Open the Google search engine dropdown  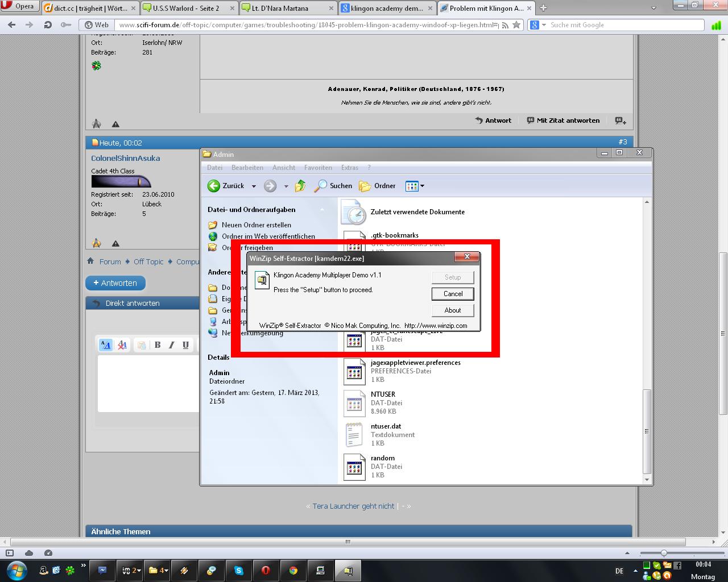[537, 25]
